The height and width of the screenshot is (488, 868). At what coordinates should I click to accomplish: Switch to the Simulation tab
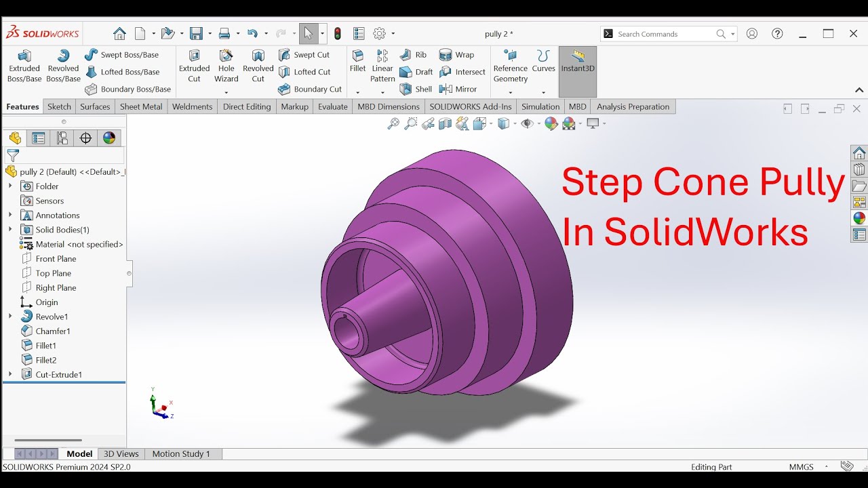coord(540,106)
